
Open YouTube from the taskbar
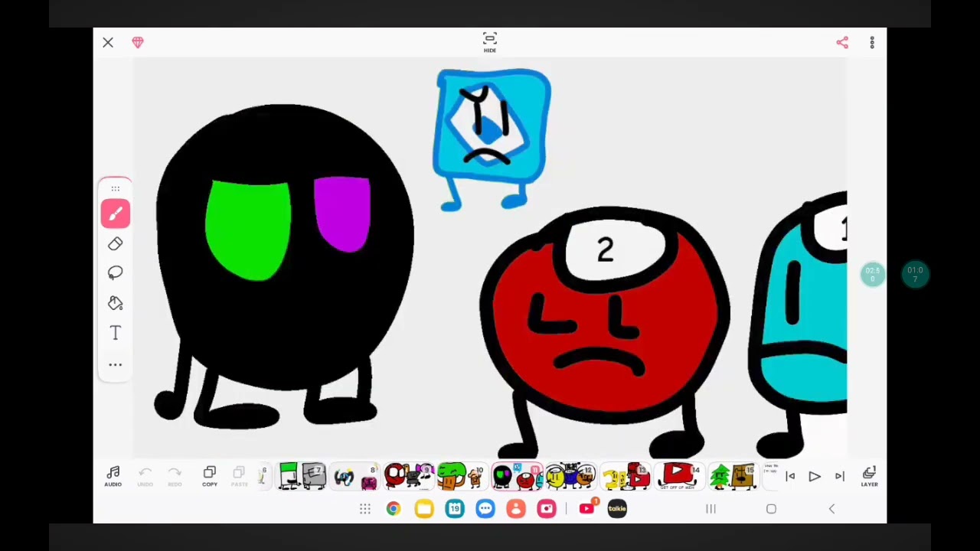click(x=587, y=508)
